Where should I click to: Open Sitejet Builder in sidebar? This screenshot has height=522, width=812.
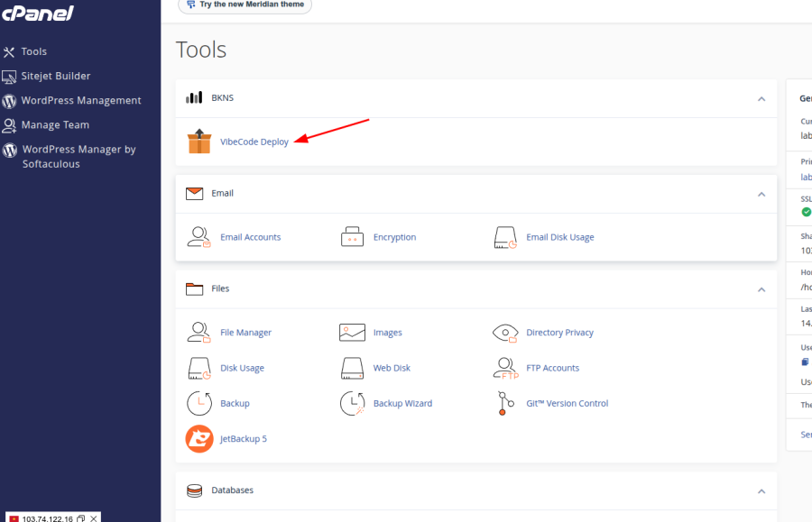pyautogui.click(x=56, y=76)
